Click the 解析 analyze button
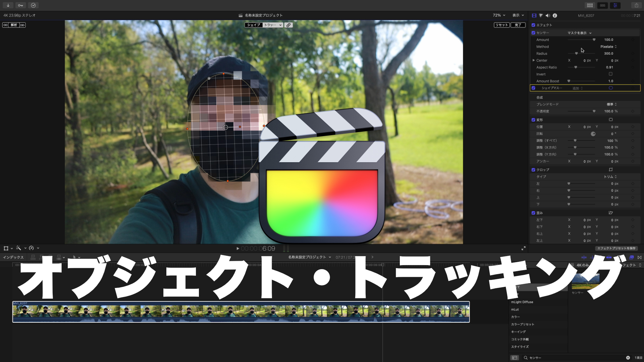 pos(14,25)
